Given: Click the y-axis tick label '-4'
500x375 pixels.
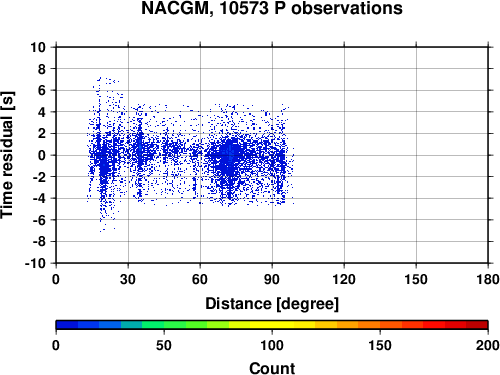Looking at the screenshot, I should point(39,198).
